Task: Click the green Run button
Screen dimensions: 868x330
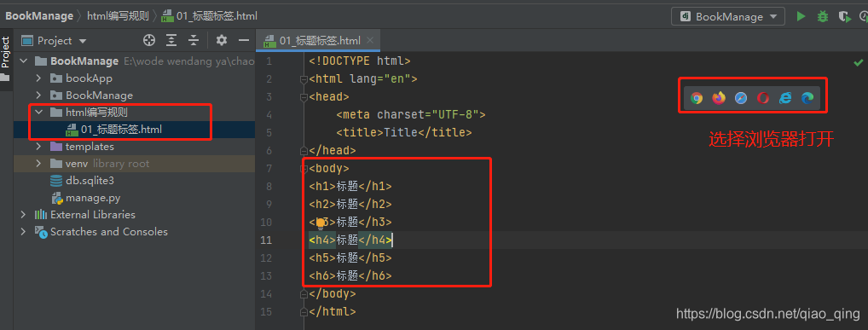Action: pyautogui.click(x=801, y=16)
